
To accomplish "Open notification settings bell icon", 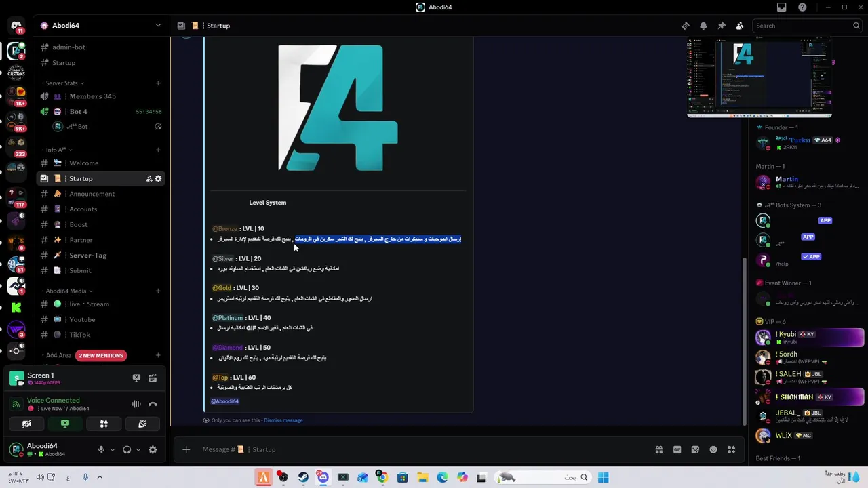I will (x=703, y=26).
